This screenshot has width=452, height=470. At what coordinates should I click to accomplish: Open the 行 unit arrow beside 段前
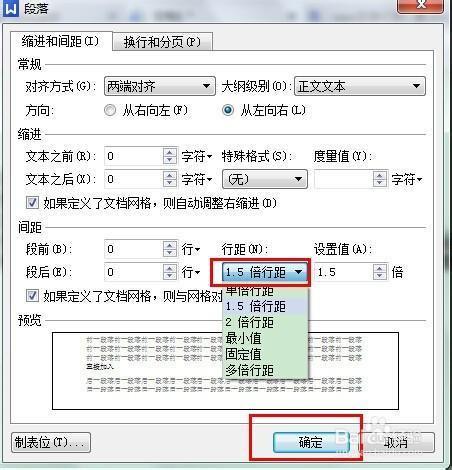click(198, 249)
